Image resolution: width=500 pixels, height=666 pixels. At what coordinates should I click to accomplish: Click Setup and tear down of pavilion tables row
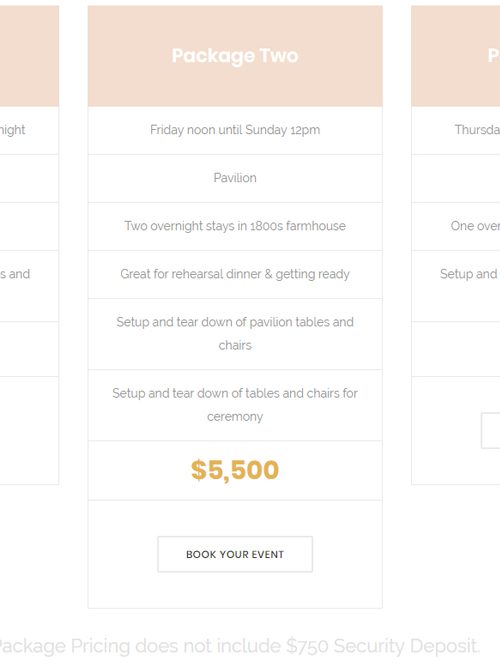pyautogui.click(x=235, y=334)
